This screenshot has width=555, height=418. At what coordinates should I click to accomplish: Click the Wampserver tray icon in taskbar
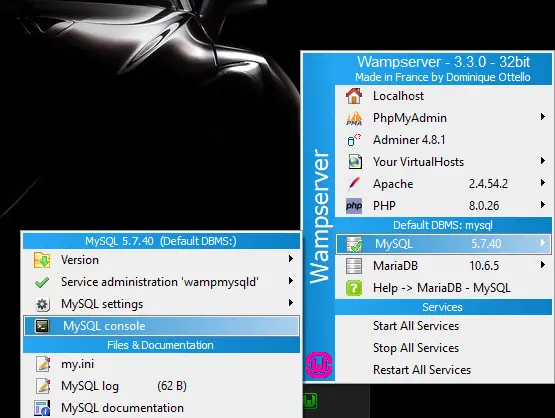[310, 401]
